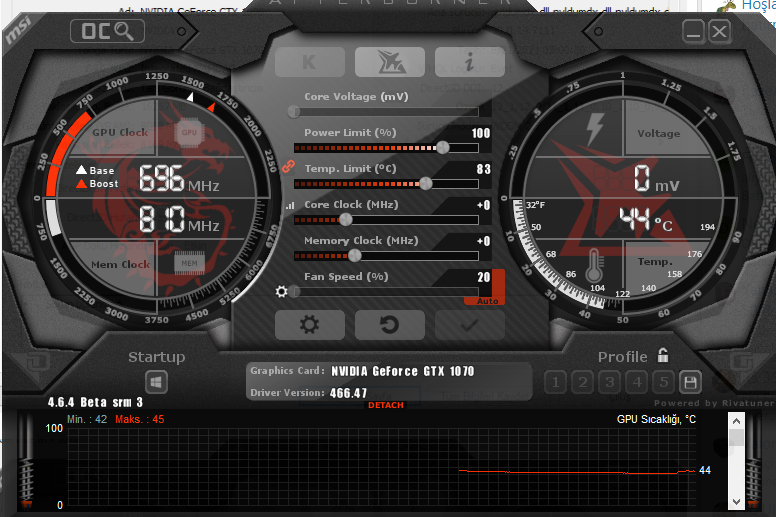Select profile slot 3
This screenshot has height=517, width=776.
(x=610, y=382)
